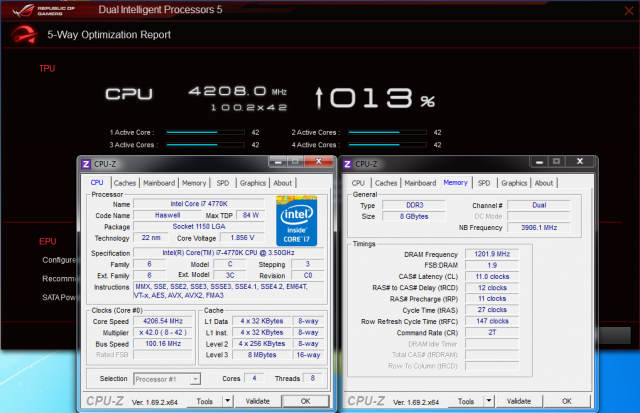The width and height of the screenshot is (640, 413).
Task: Click the Channel # value Dual
Action: pos(539,205)
